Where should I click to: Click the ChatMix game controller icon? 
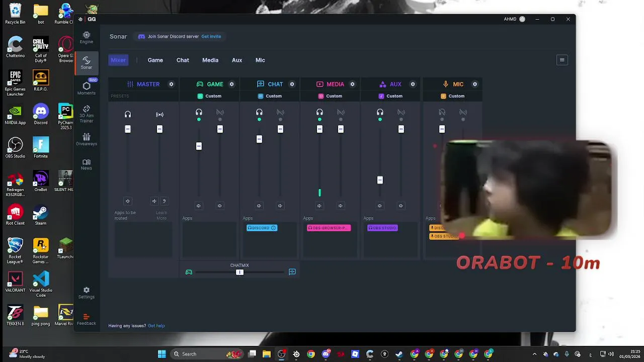(189, 272)
